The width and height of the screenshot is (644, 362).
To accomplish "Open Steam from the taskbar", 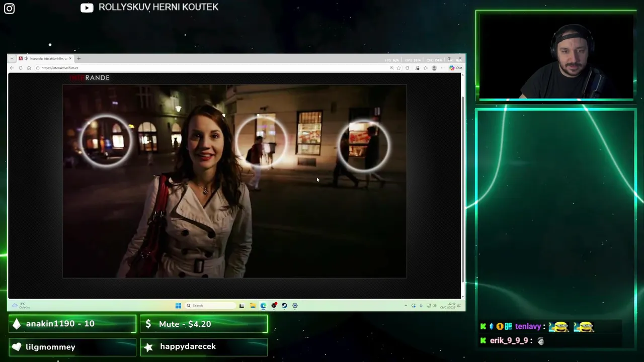I will pos(284,305).
